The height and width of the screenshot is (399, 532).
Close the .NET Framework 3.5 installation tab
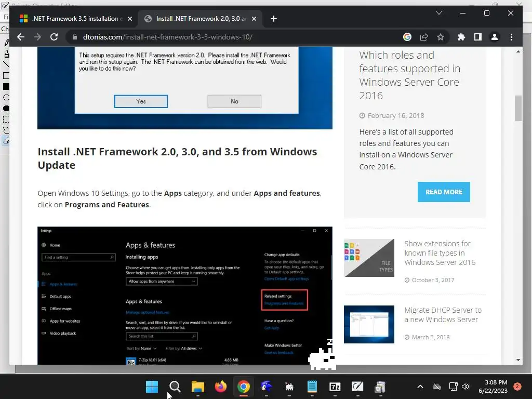[x=129, y=19]
